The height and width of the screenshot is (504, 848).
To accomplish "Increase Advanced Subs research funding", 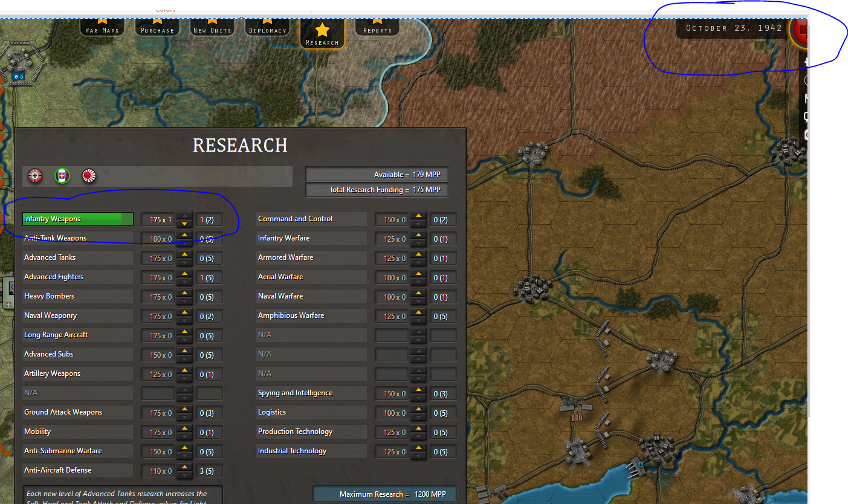I will coord(185,351).
